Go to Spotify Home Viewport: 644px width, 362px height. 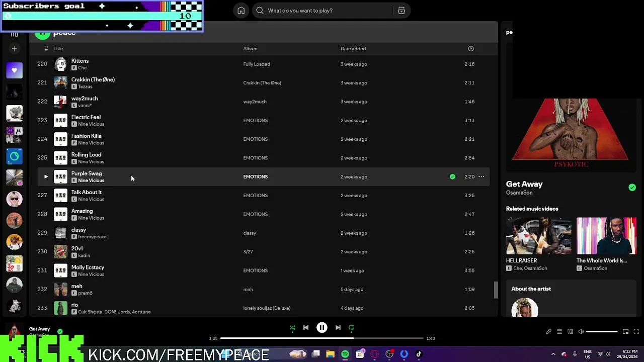click(x=241, y=11)
